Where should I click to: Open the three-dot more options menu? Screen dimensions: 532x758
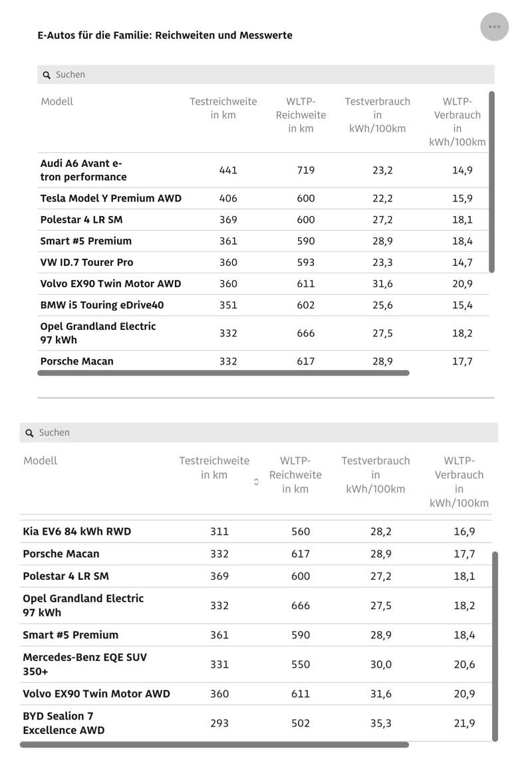494,27
